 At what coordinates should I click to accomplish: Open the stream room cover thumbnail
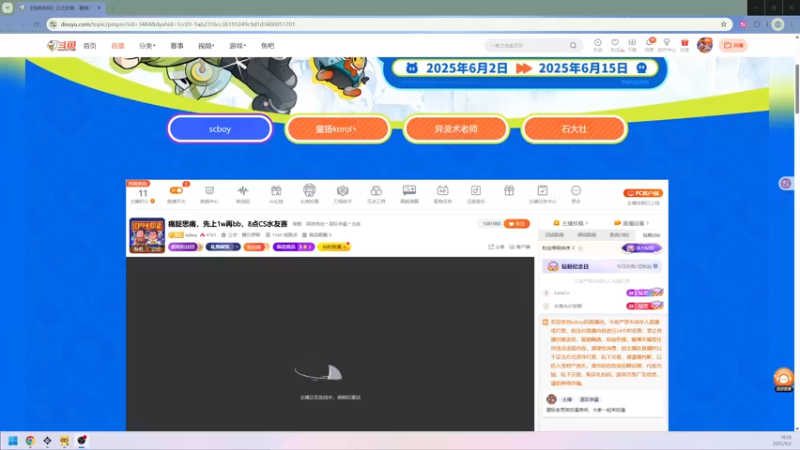coord(147,235)
